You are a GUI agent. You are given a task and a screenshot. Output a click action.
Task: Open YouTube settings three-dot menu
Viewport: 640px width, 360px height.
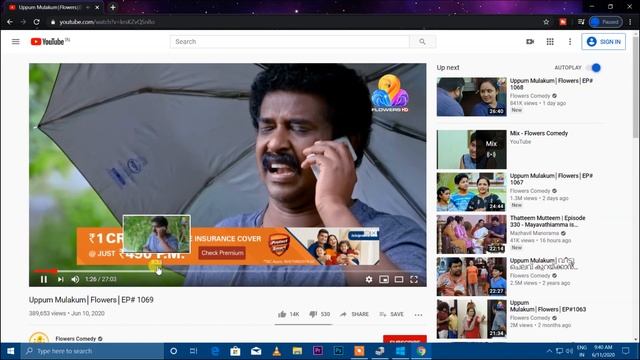(x=570, y=42)
